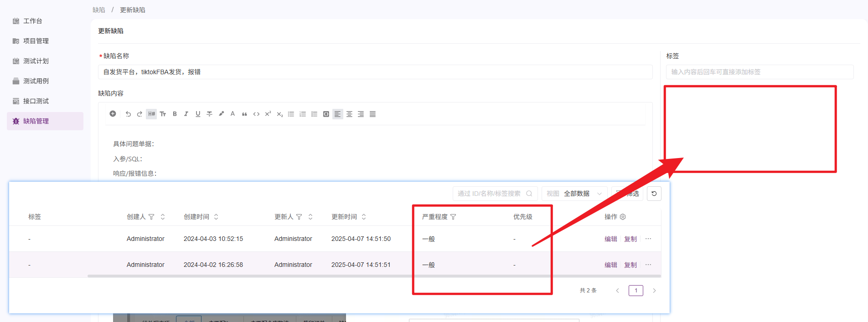Toggle the heading H# button

[151, 114]
